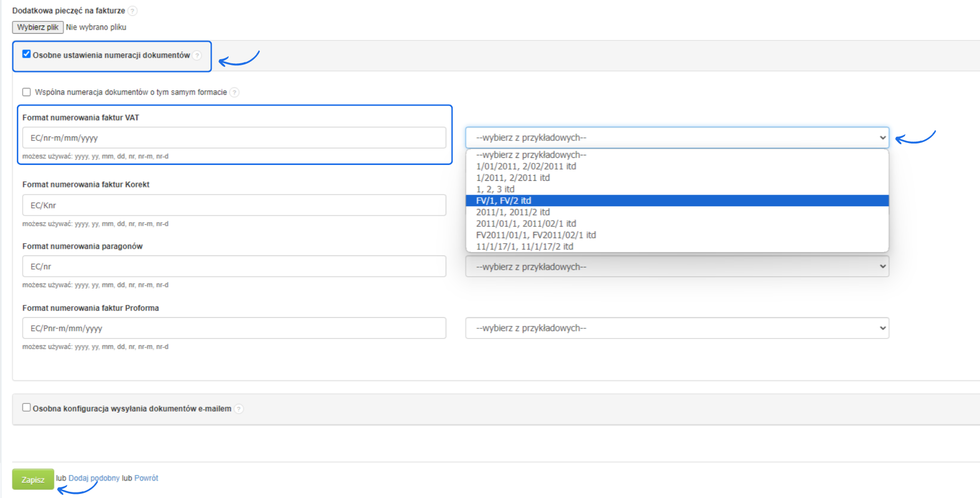Image resolution: width=980 pixels, height=498 pixels.
Task: Open examples dropdown for paragonów format
Action: [677, 267]
